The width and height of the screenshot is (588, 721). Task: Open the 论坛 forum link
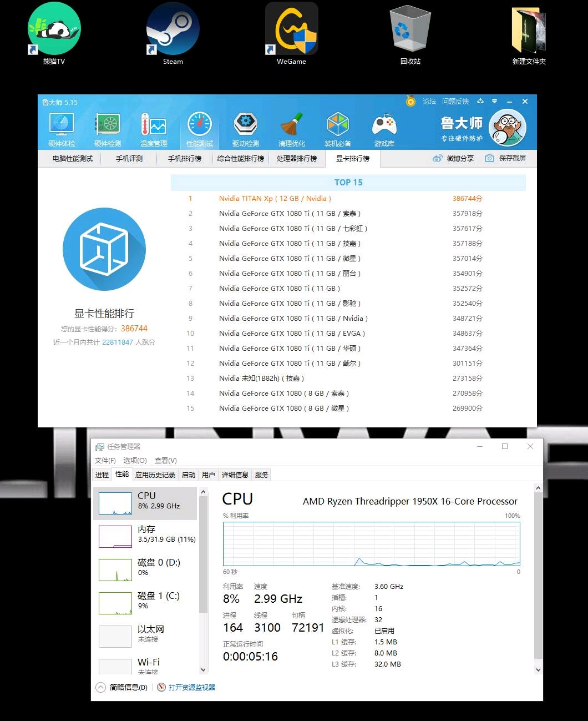pyautogui.click(x=429, y=102)
